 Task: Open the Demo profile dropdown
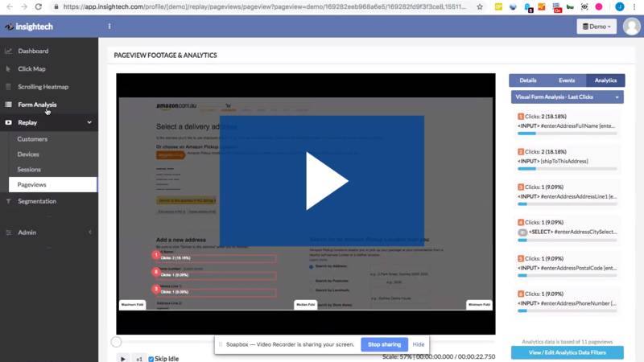click(x=597, y=27)
